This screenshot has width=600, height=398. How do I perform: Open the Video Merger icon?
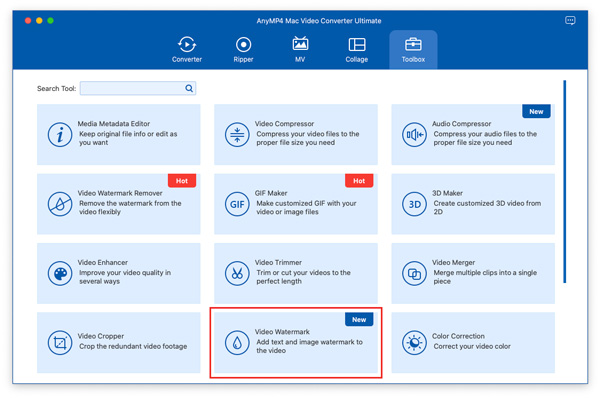coord(414,273)
